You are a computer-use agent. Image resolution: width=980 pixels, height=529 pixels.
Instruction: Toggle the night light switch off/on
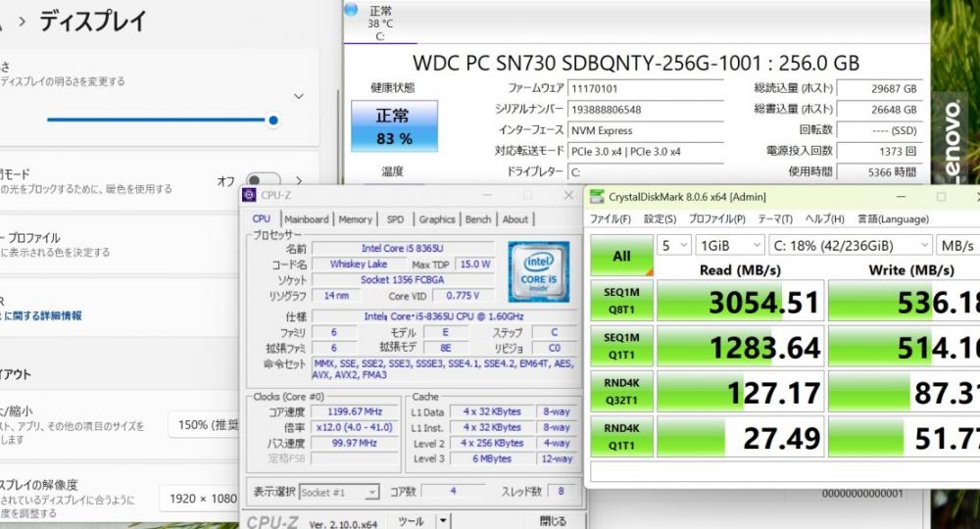pos(263,180)
